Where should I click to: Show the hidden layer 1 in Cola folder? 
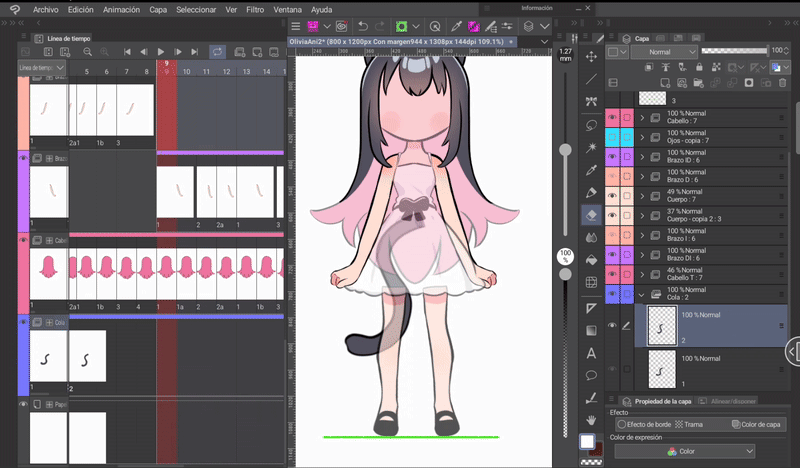612,368
